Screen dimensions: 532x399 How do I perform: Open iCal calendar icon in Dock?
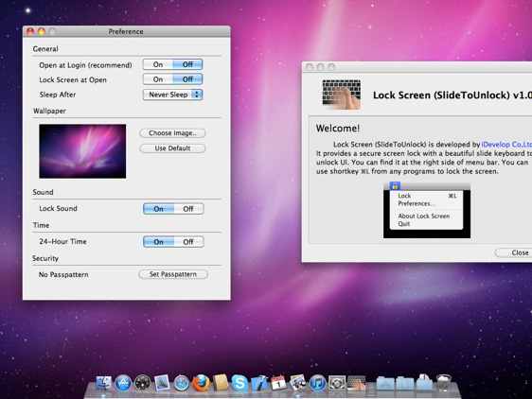278,383
